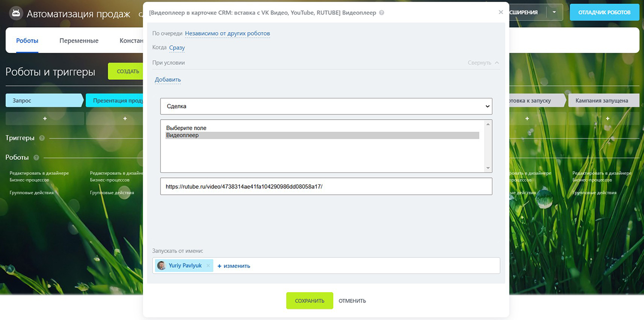Image resolution: width=644 pixels, height=320 pixels.
Task: Click the Расширения button
Action: (527, 12)
